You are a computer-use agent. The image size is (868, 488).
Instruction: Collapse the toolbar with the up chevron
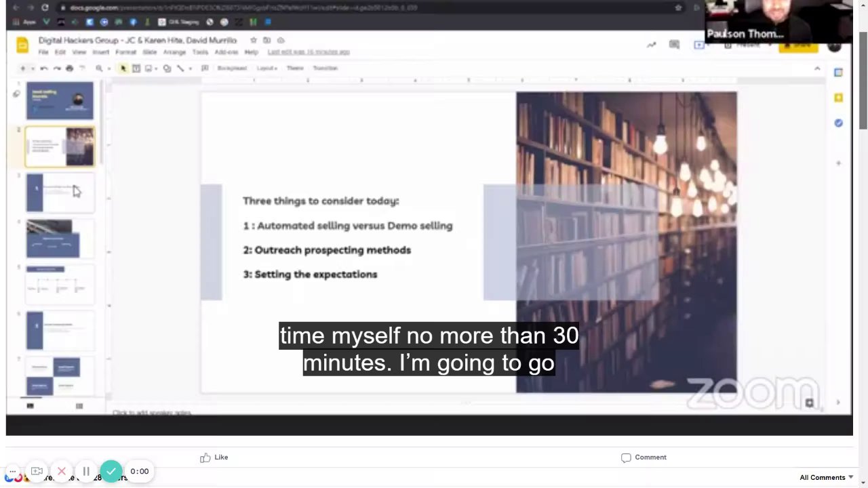pos(817,68)
